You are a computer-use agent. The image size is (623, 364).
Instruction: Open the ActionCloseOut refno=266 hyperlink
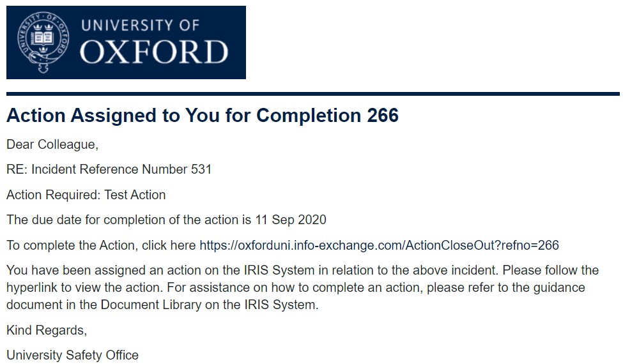379,245
